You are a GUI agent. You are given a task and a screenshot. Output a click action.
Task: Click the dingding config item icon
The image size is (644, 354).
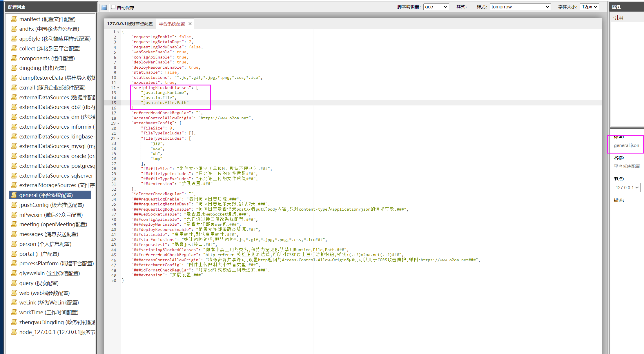(14, 68)
